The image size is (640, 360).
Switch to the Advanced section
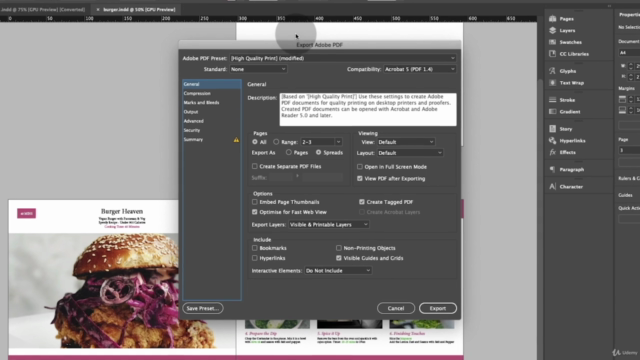[x=212, y=121]
